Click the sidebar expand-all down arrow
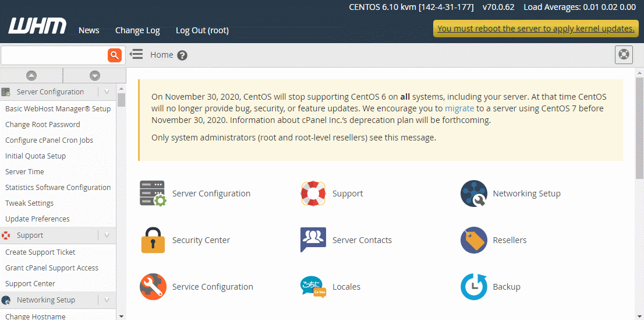 click(95, 76)
